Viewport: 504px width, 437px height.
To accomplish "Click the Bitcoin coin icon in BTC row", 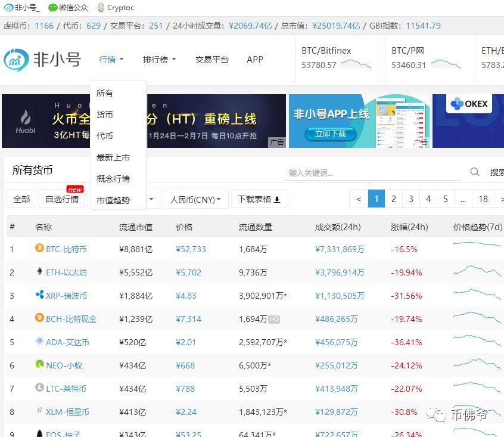I will click(39, 248).
